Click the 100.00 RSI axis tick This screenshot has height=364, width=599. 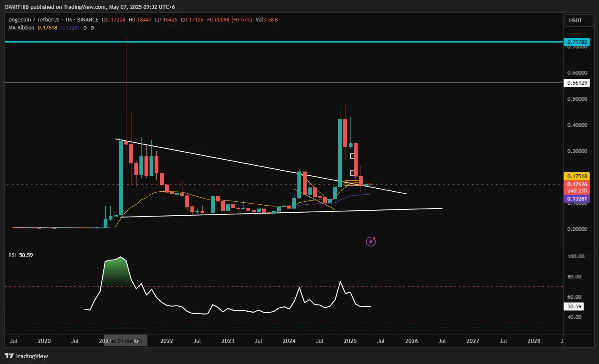click(x=575, y=257)
